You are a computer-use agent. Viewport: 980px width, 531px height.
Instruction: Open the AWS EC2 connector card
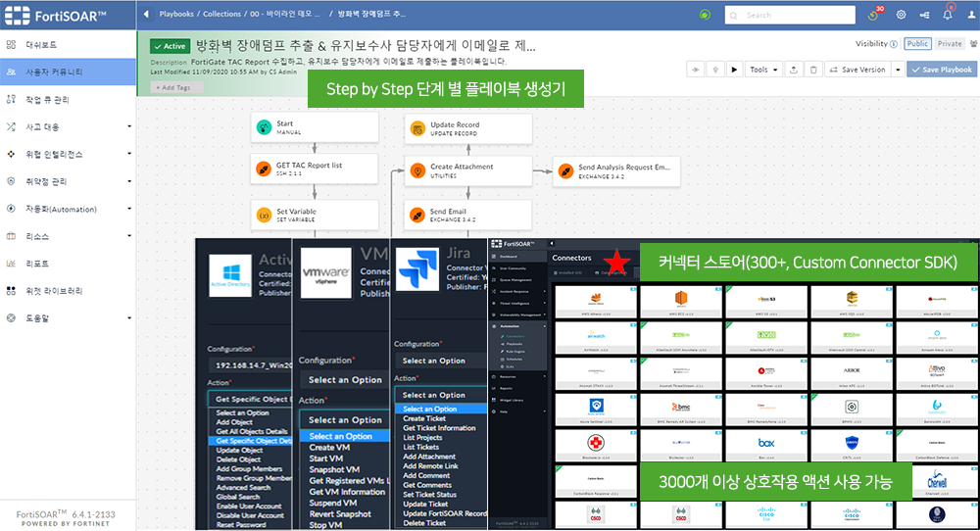pyautogui.click(x=681, y=301)
